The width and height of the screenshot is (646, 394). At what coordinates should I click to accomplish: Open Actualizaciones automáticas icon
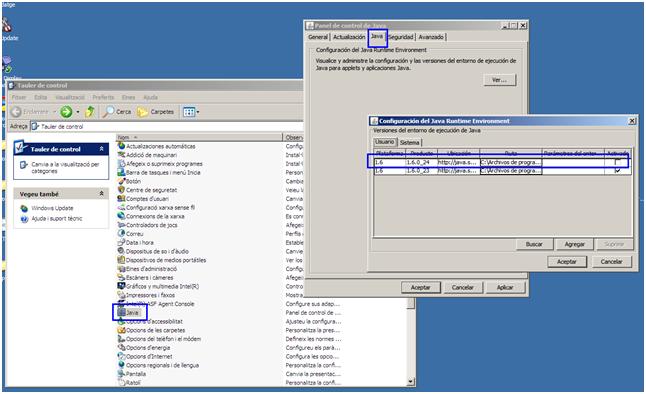[x=121, y=146]
